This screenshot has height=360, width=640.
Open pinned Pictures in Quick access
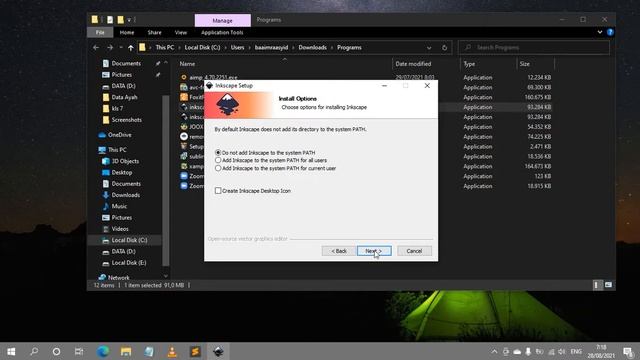point(122,75)
